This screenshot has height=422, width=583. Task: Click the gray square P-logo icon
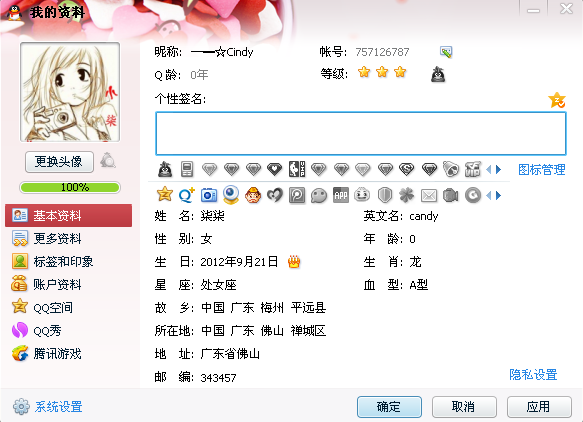coord(297,195)
